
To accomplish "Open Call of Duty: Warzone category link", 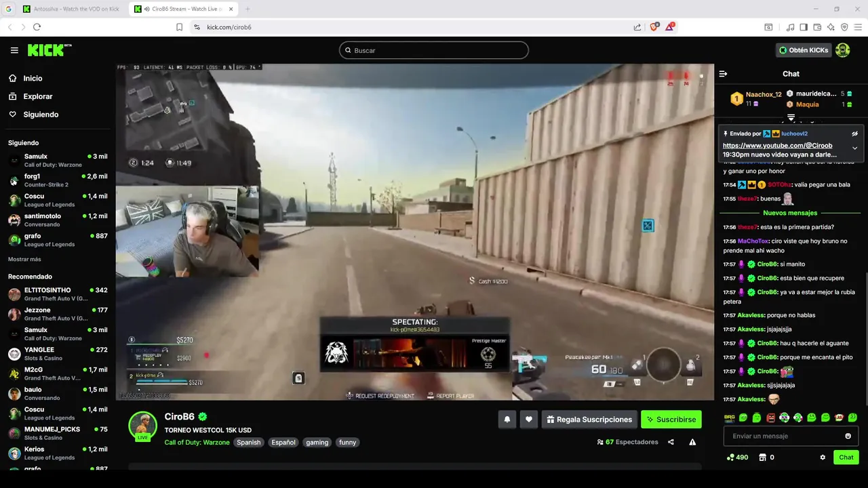I will point(197,443).
